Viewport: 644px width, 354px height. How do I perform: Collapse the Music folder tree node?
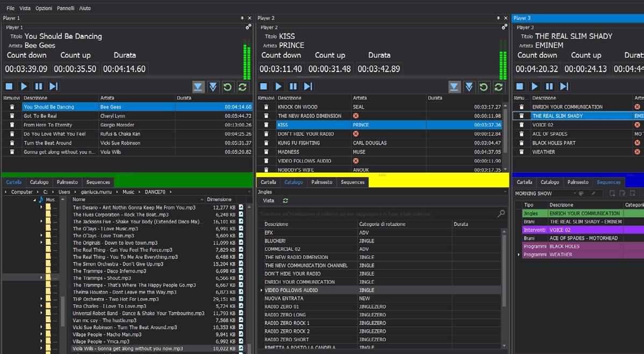[34, 200]
